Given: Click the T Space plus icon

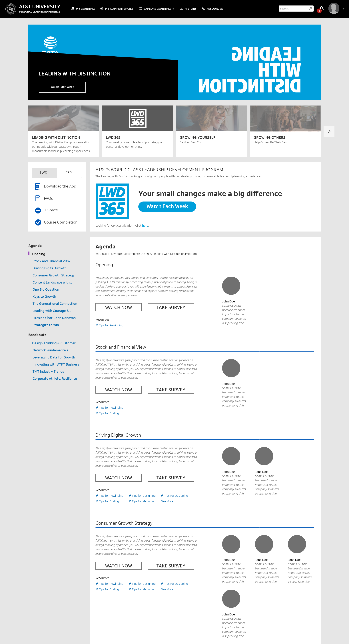Looking at the screenshot, I should click(38, 210).
